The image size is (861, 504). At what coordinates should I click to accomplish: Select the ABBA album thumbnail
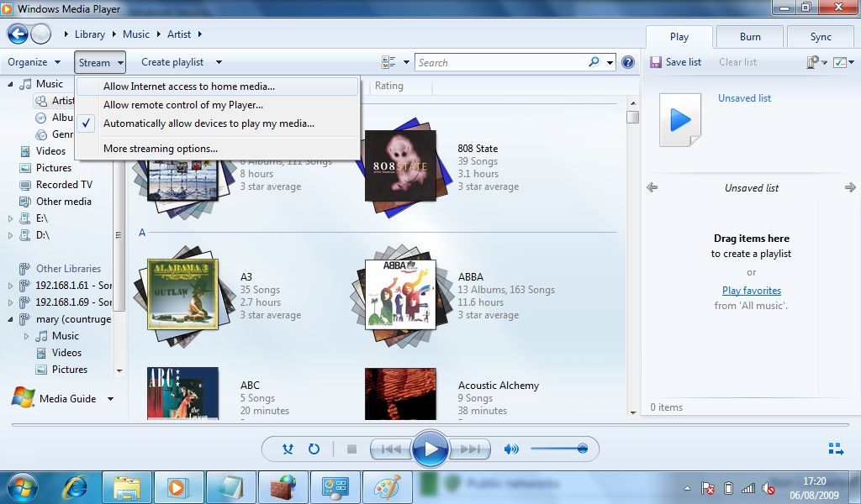pyautogui.click(x=401, y=296)
